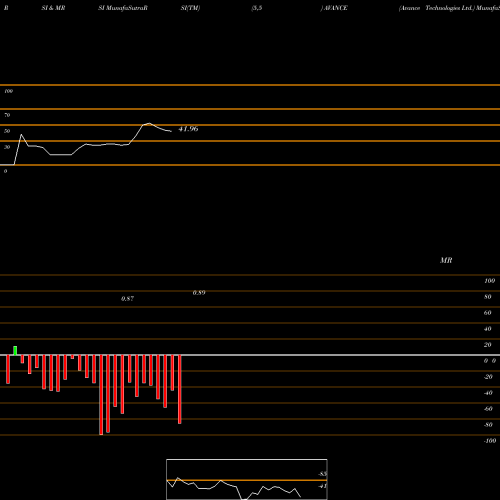Click the 'SI MunafaSutraR' header label
Screen dimensions: 500x500
click(123, 8)
